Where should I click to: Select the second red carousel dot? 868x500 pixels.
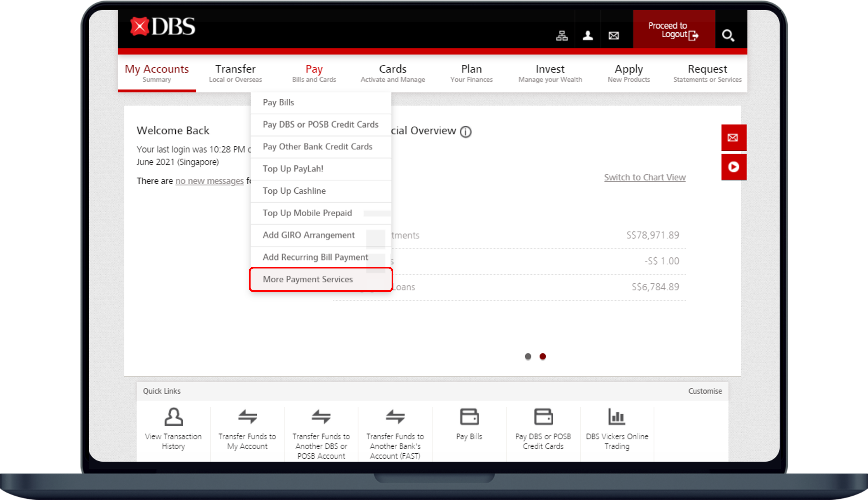(542, 356)
